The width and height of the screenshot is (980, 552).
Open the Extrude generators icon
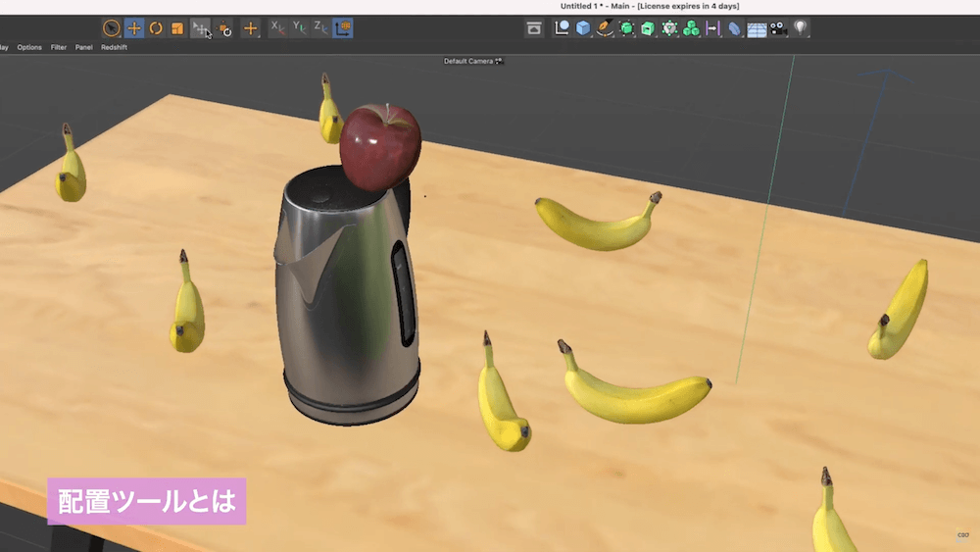click(648, 28)
